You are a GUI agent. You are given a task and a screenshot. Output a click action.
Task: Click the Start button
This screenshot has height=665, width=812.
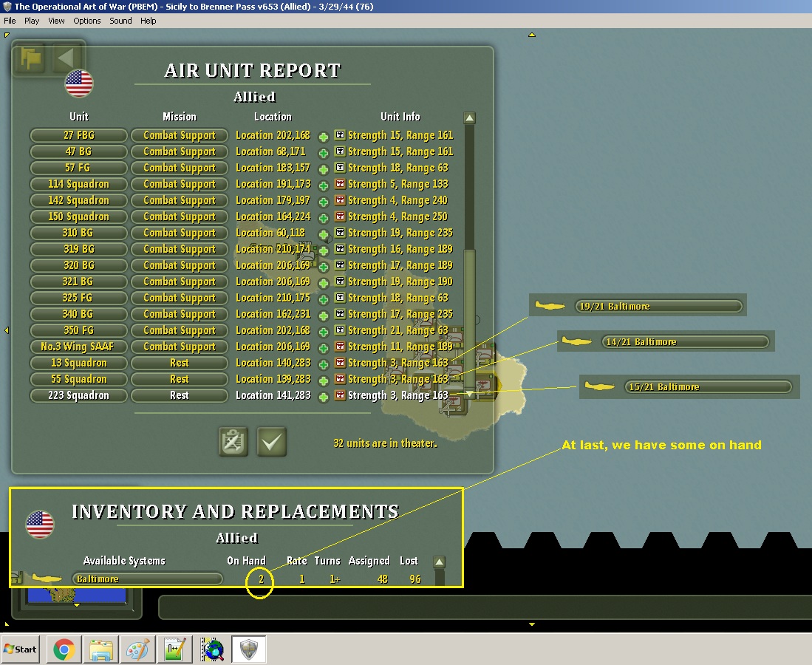coord(20,649)
